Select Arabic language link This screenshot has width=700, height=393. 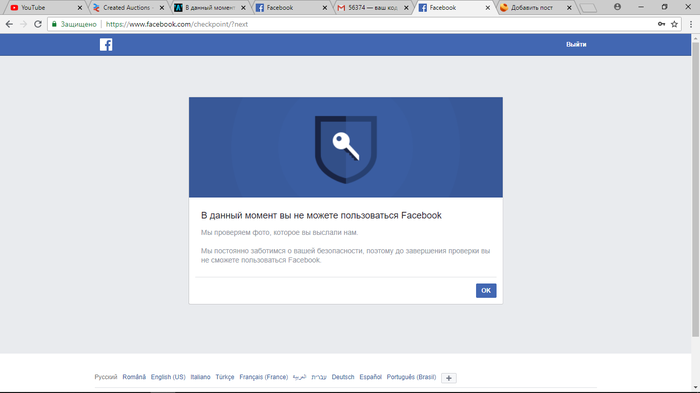pyautogui.click(x=299, y=377)
